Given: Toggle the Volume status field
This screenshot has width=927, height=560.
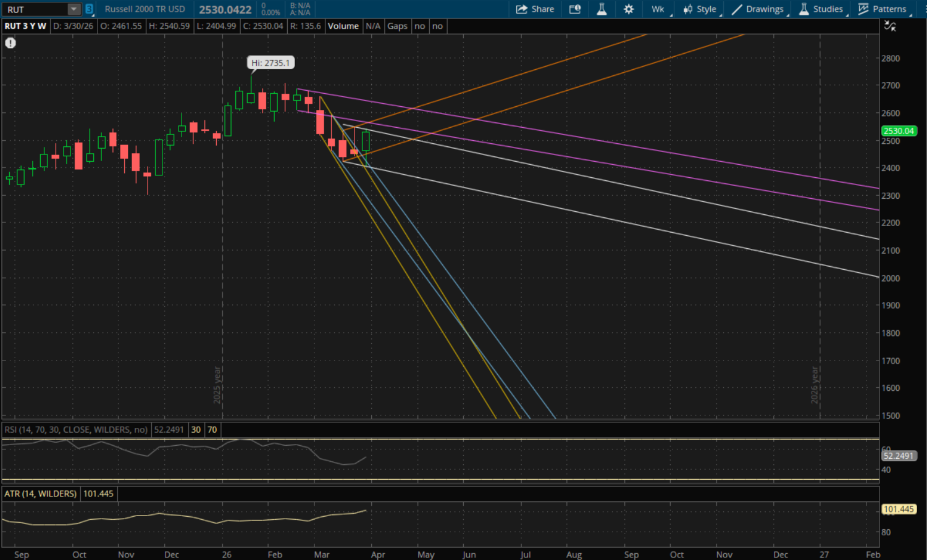Looking at the screenshot, I should (x=343, y=26).
